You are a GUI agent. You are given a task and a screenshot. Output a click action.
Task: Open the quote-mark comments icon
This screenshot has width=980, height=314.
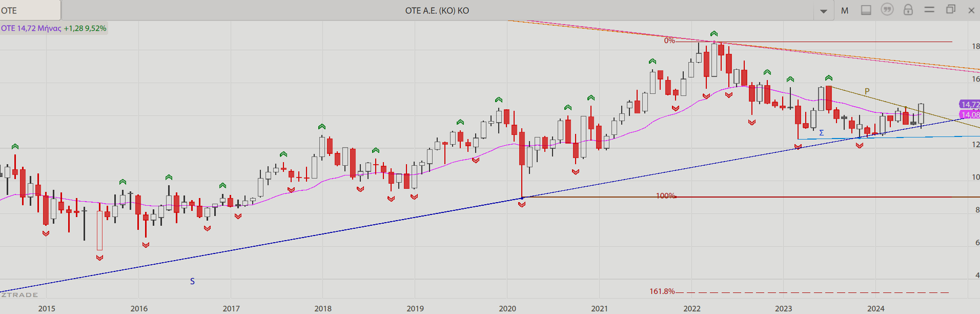tap(887, 10)
